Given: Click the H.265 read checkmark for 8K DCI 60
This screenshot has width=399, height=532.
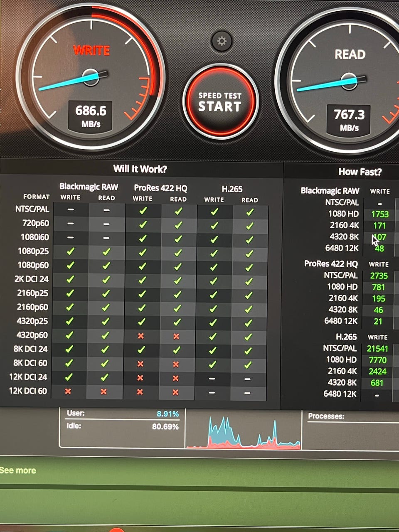Looking at the screenshot, I should coord(248,365).
